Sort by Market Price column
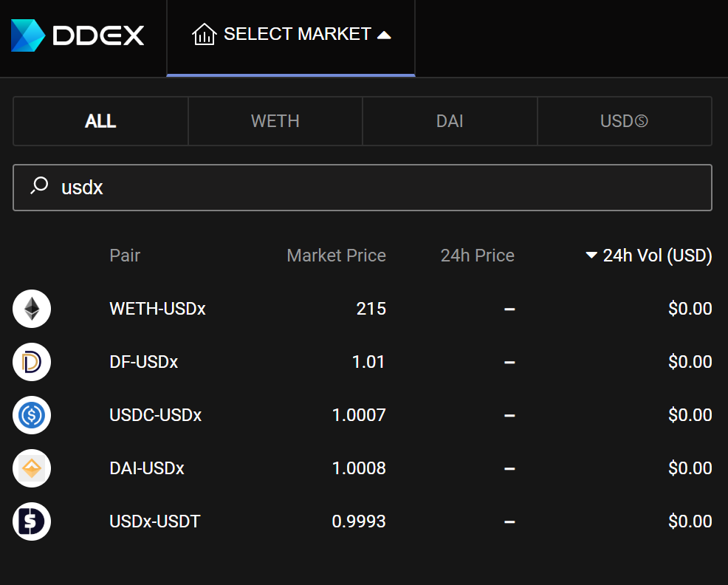This screenshot has height=585, width=728. coord(336,255)
